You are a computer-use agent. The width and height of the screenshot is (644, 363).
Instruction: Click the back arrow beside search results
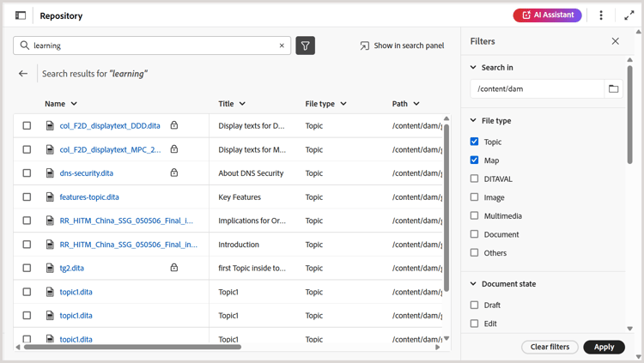click(23, 74)
